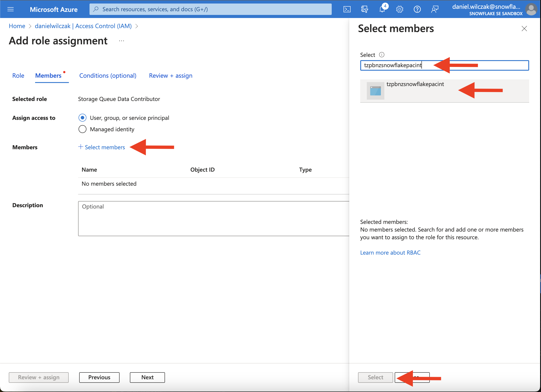
Task: Click the + Select members link
Action: [102, 147]
